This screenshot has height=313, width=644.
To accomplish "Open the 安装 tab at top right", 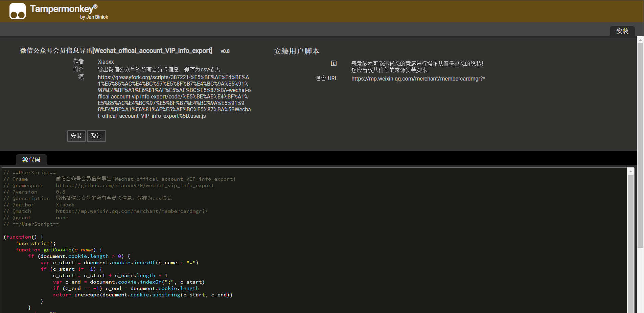I will pos(622,31).
